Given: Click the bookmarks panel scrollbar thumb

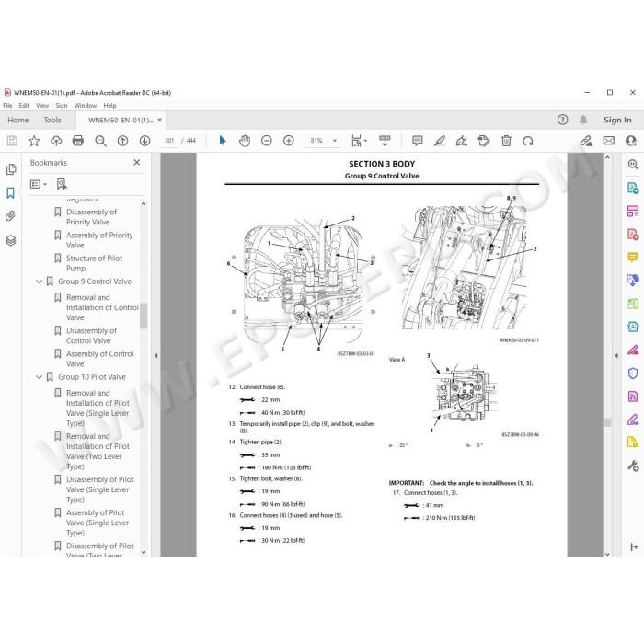Looking at the screenshot, I should tap(144, 316).
